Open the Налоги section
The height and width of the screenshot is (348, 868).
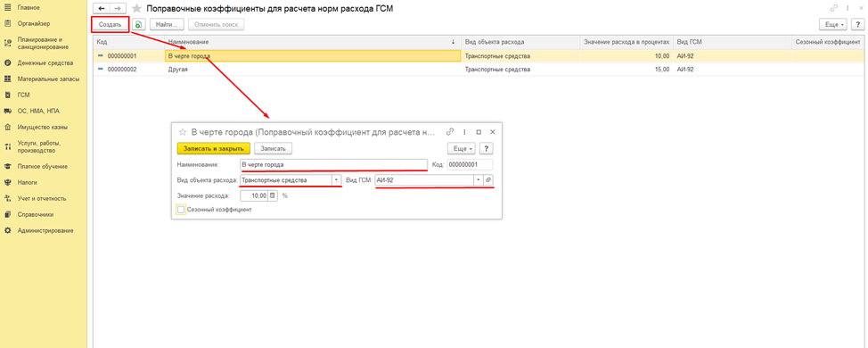(x=27, y=182)
